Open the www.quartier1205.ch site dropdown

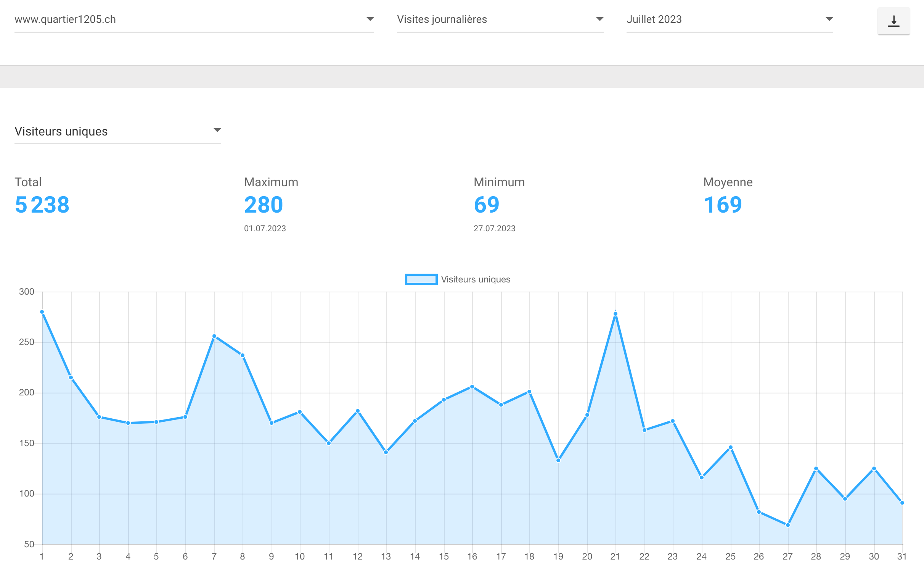coord(194,19)
